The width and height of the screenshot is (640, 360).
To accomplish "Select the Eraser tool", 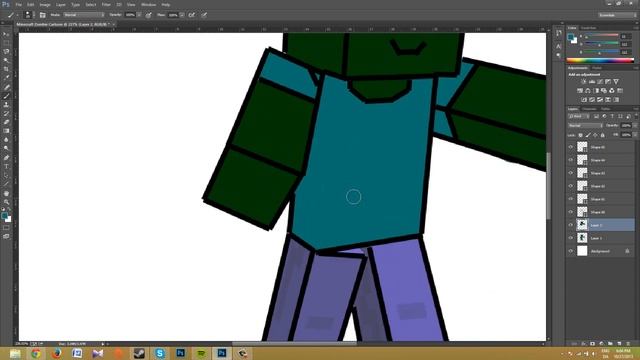I will click(x=6, y=122).
